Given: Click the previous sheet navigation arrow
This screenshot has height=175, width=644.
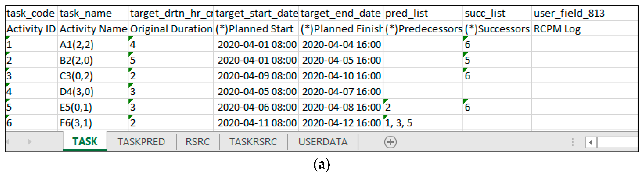Looking at the screenshot, I should pyautogui.click(x=8, y=142).
